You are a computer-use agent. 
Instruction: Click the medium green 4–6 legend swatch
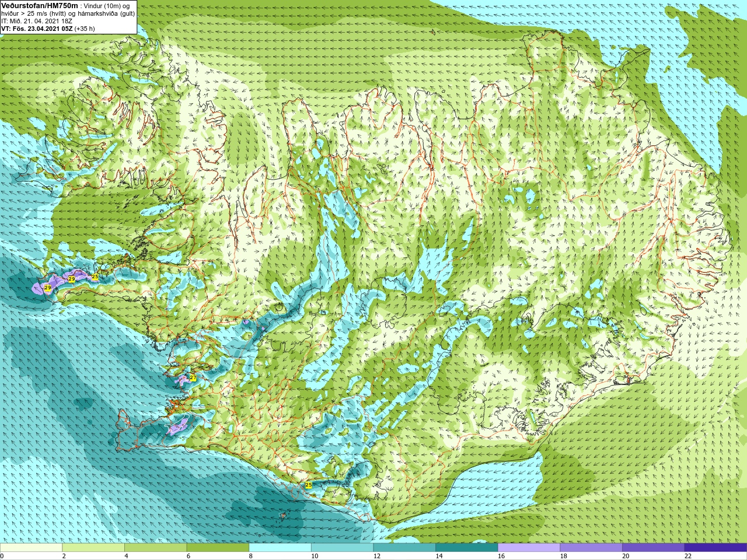point(155,548)
